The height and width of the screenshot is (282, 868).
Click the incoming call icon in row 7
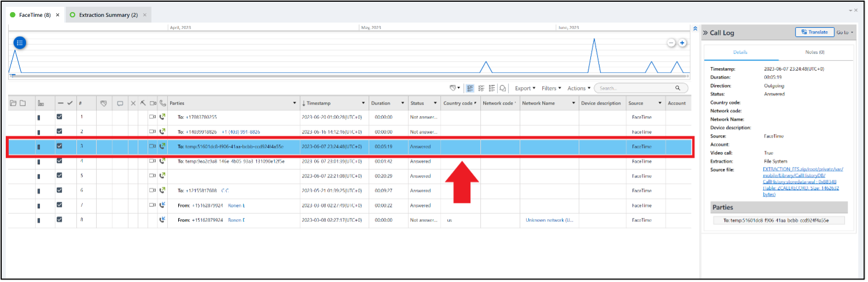pos(163,205)
